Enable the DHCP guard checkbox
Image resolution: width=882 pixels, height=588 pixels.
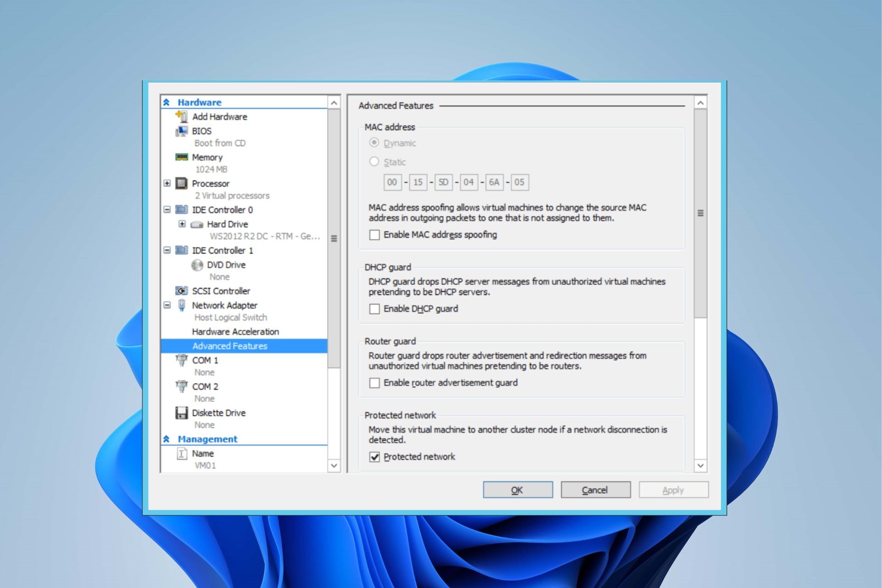pos(374,309)
